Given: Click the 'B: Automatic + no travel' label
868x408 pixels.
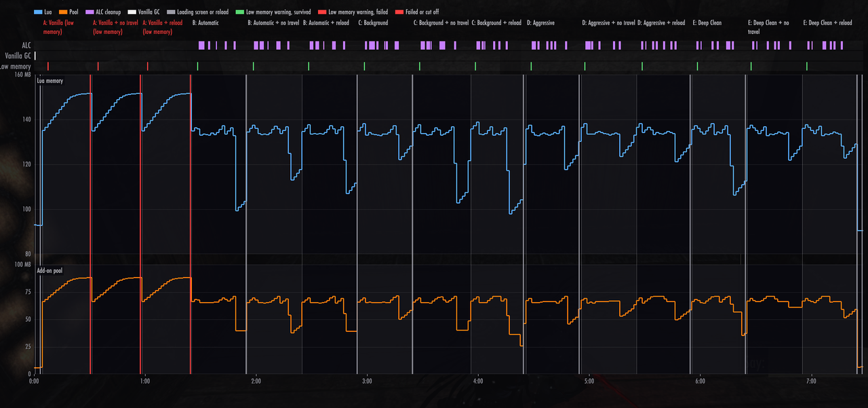Looking at the screenshot, I should 273,23.
